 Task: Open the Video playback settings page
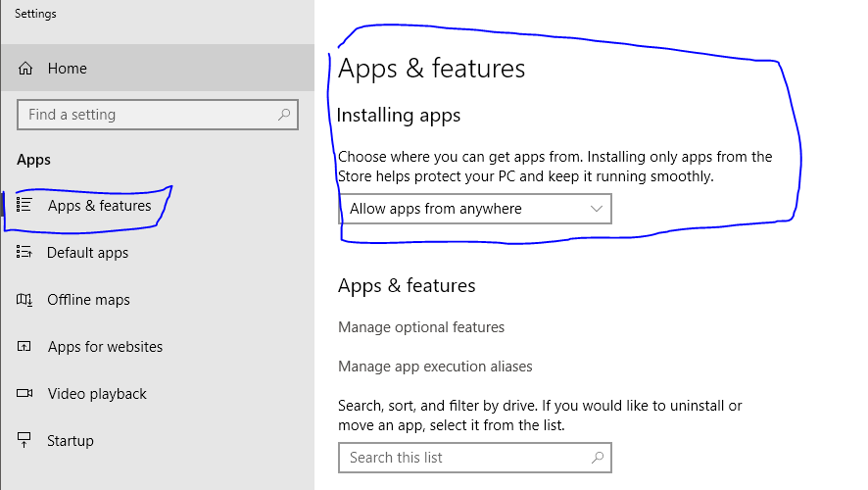point(97,394)
